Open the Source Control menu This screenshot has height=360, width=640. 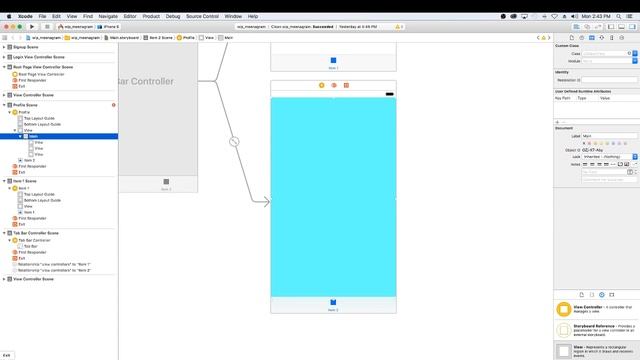pos(202,16)
